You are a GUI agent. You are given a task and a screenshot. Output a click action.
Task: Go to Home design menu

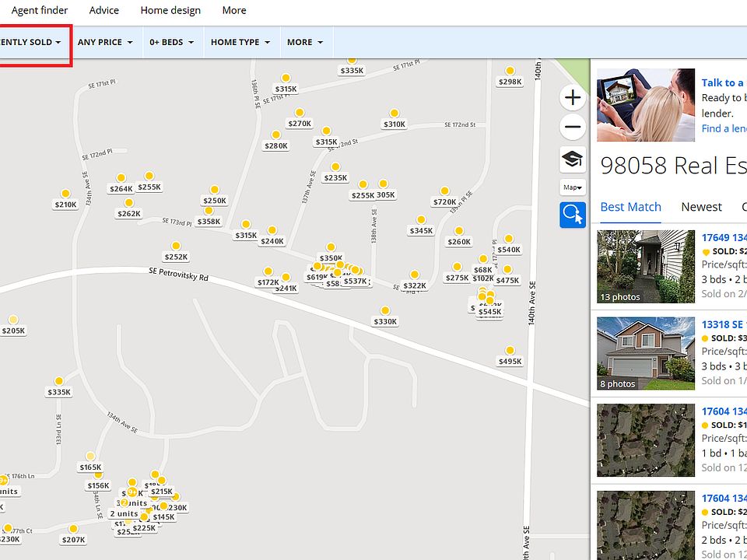pyautogui.click(x=170, y=10)
